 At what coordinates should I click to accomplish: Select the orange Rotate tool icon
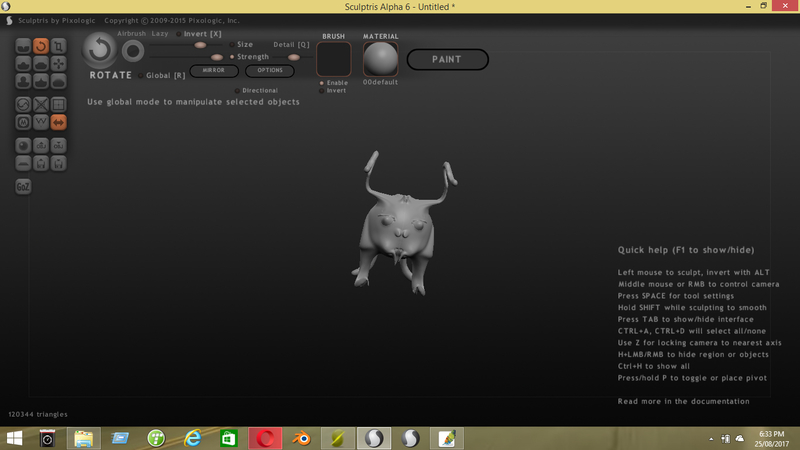[x=41, y=46]
